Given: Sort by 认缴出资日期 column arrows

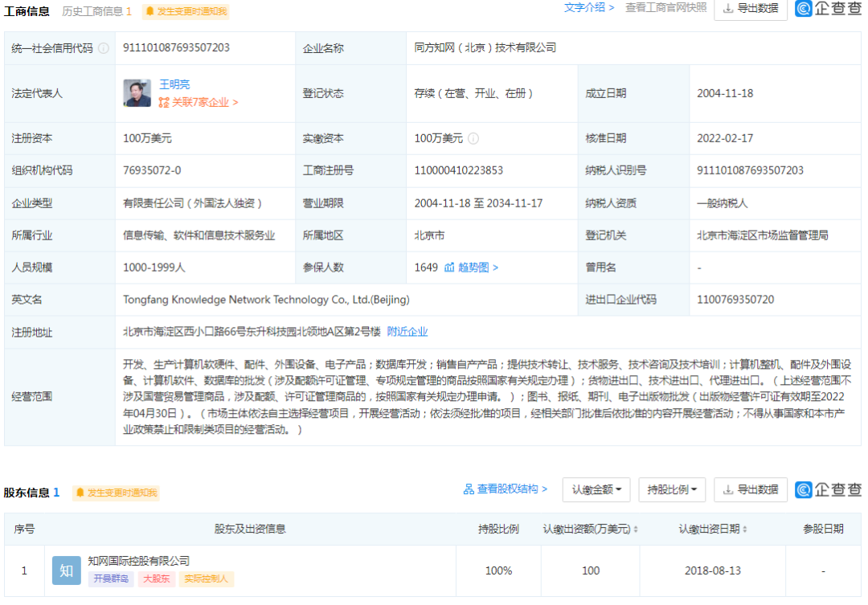Looking at the screenshot, I should point(744,529).
